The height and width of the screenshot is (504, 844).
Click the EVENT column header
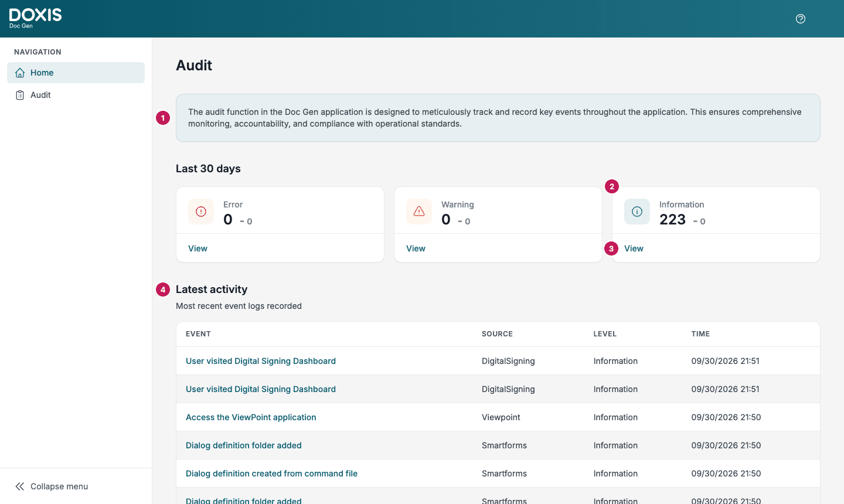[x=198, y=334]
